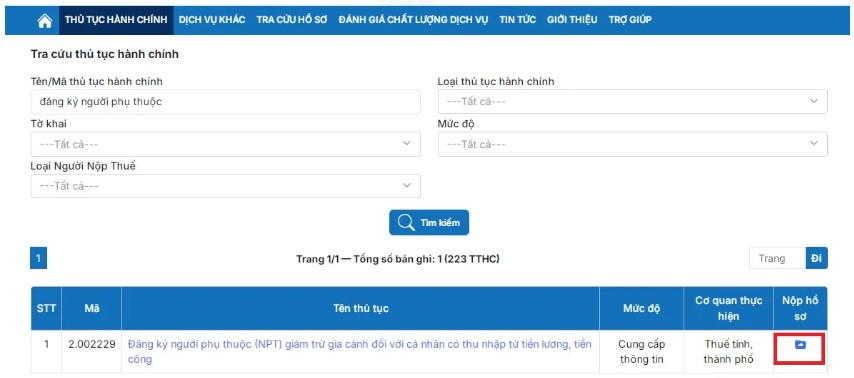Expand the Mức độ dropdown
Screen dimensions: 854x378
point(632,144)
